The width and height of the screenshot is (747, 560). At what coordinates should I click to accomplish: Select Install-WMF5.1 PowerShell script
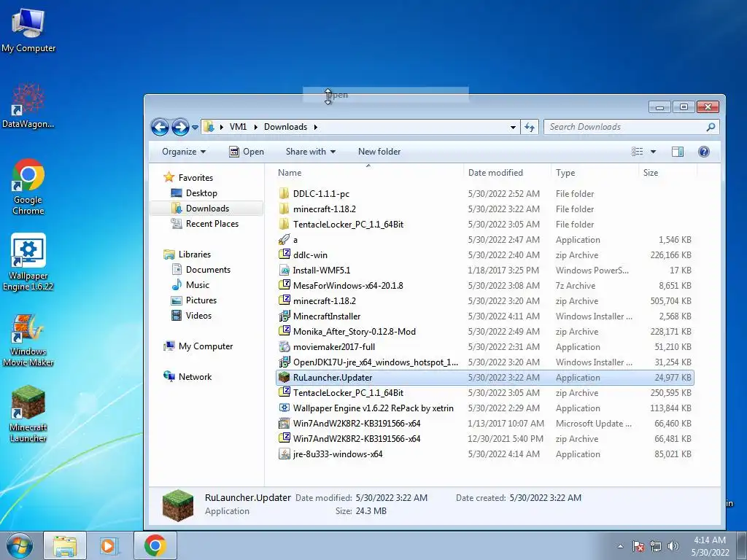(x=484, y=270)
